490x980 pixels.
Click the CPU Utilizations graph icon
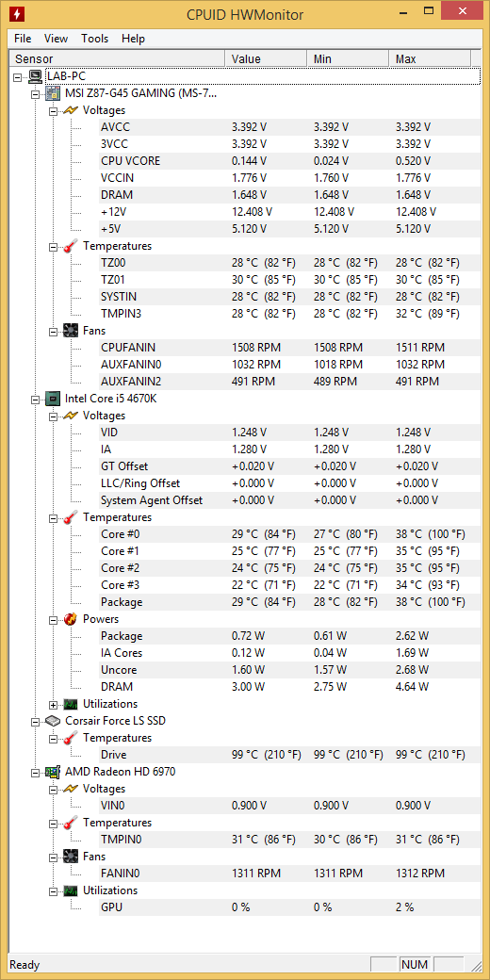[x=71, y=704]
